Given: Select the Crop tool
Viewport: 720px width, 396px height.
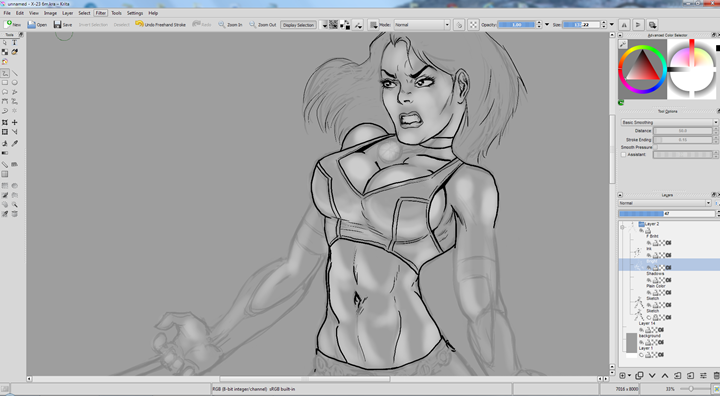Looking at the screenshot, I should 5,132.
